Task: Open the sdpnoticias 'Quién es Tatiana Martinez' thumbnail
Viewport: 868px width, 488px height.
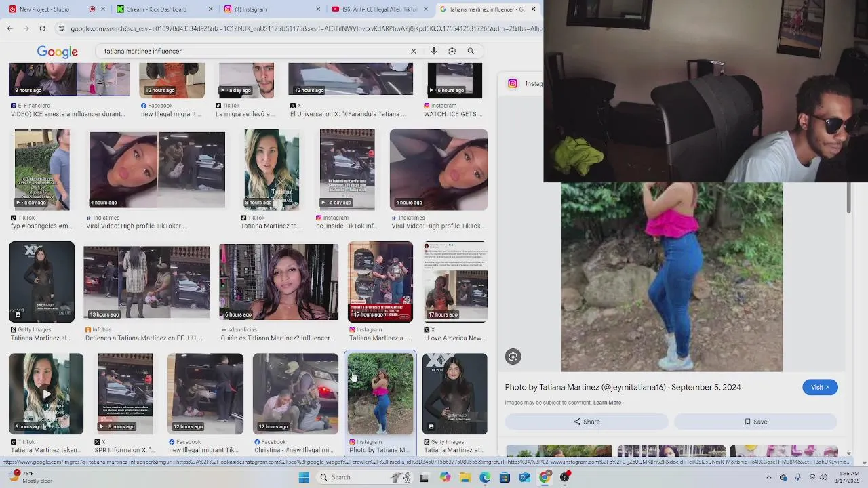Action: pos(279,282)
